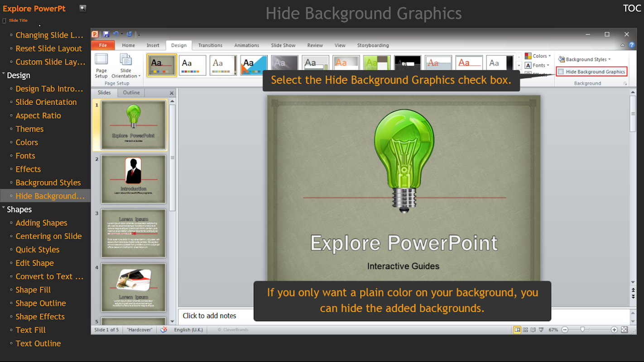Screen dimensions: 644x362
Task: Open the TOC link at top right
Action: [x=632, y=9]
